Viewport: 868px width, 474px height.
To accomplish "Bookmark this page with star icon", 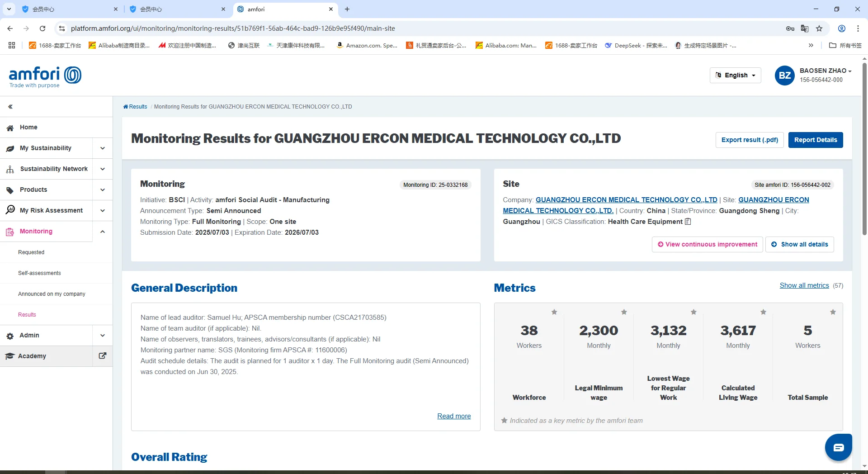I will [x=819, y=28].
